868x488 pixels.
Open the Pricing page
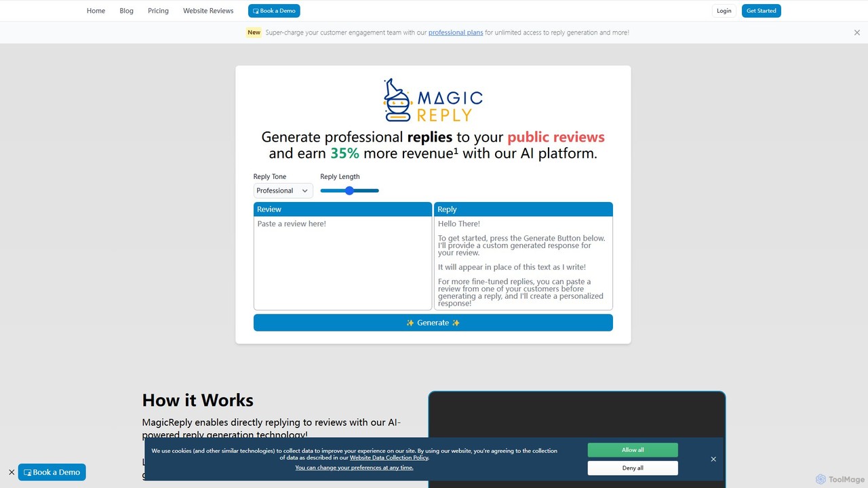pos(158,11)
